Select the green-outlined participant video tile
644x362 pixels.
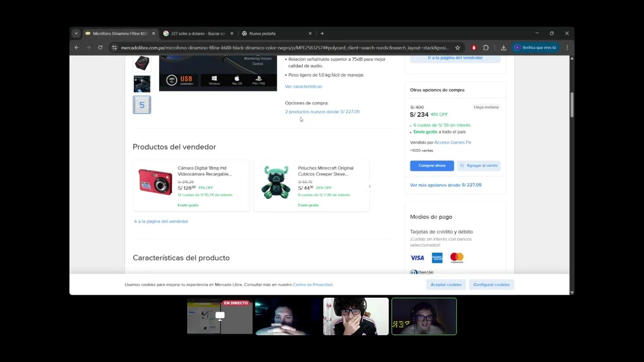tap(424, 316)
